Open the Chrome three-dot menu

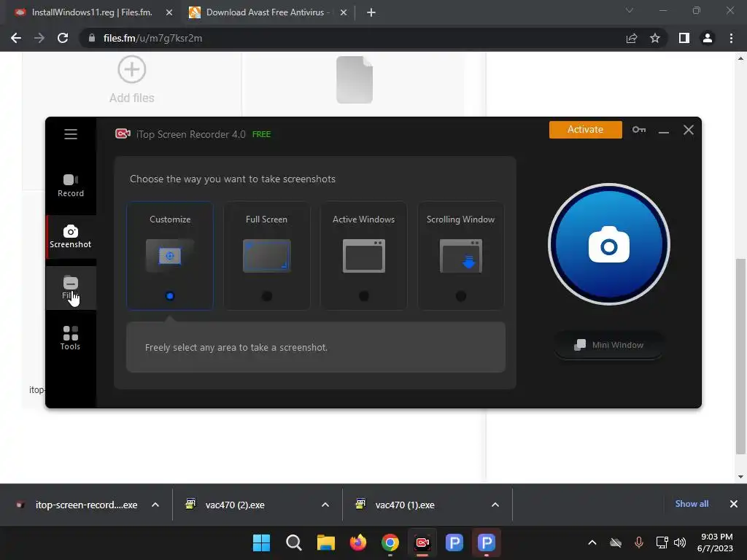click(x=731, y=38)
